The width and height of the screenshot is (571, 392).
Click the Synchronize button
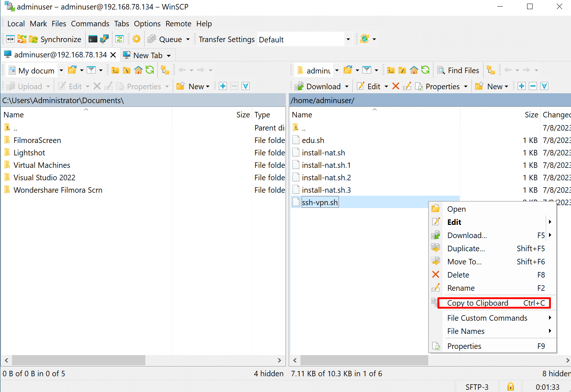coord(55,39)
